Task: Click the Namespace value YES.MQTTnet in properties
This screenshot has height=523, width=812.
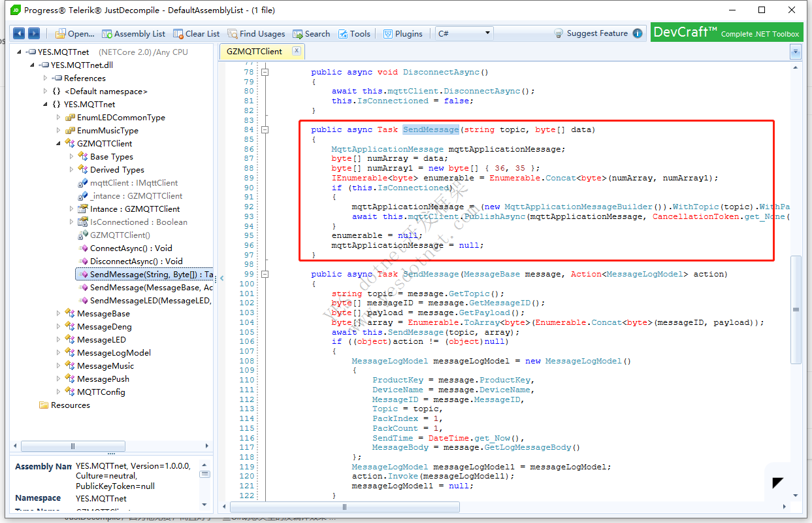Action: point(101,498)
